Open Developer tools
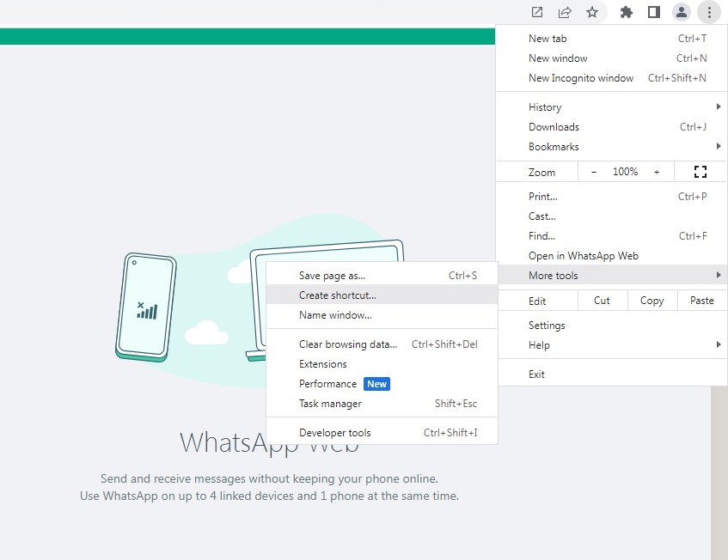Viewport: 728px width, 560px height. [x=382, y=432]
